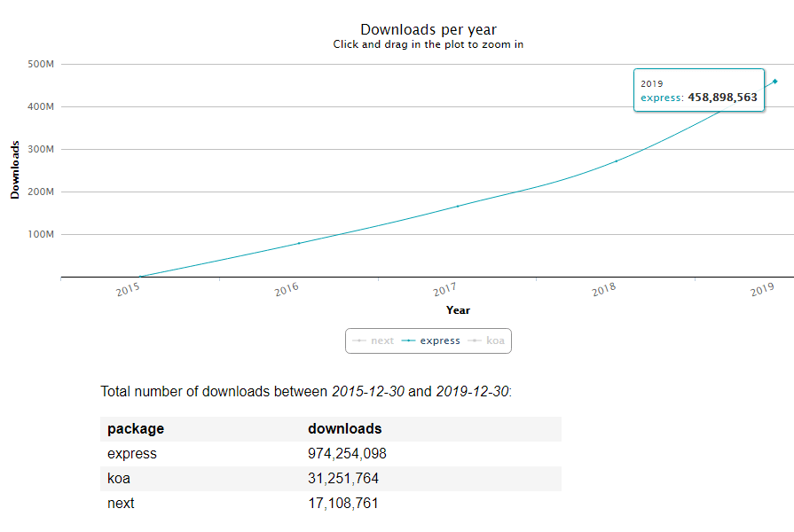Click the 'Downloads per year' chart title
Image resolution: width=794 pixels, height=532 pixels.
[x=428, y=30]
